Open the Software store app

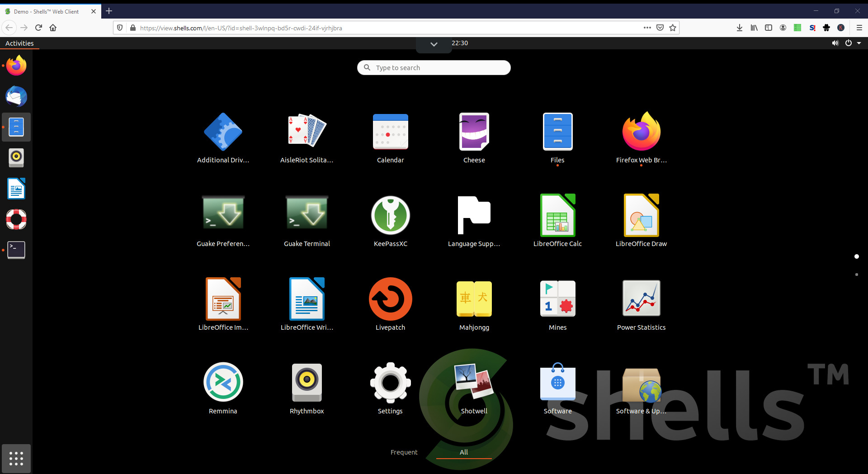[x=557, y=389]
